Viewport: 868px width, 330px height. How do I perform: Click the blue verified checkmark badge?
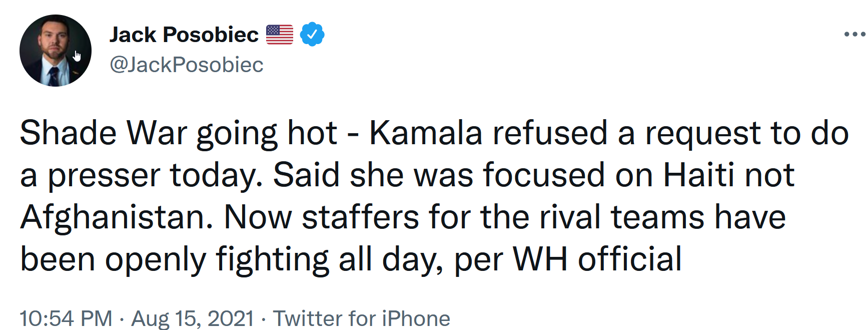coord(312,34)
